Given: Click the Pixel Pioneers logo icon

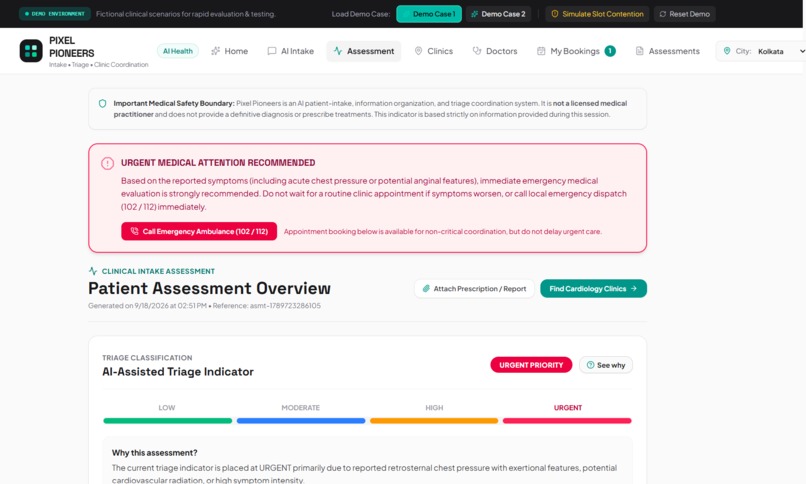Looking at the screenshot, I should click(x=31, y=51).
